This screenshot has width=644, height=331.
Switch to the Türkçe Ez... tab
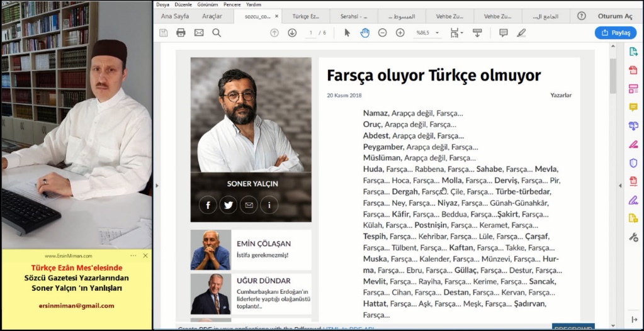click(305, 16)
